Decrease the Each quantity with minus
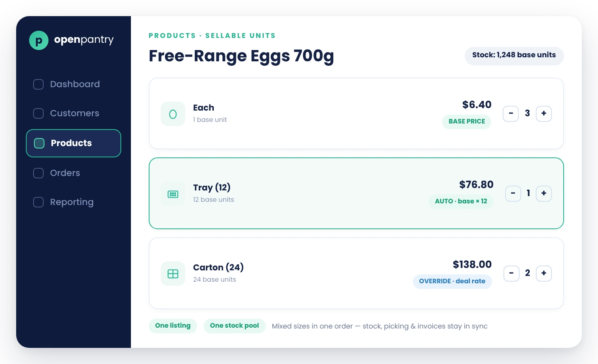 511,113
